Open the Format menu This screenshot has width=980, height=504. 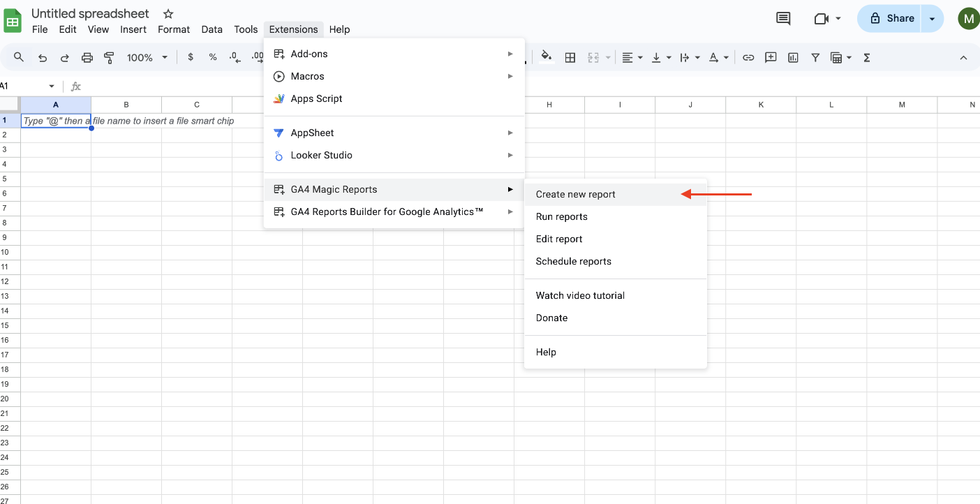pos(174,29)
